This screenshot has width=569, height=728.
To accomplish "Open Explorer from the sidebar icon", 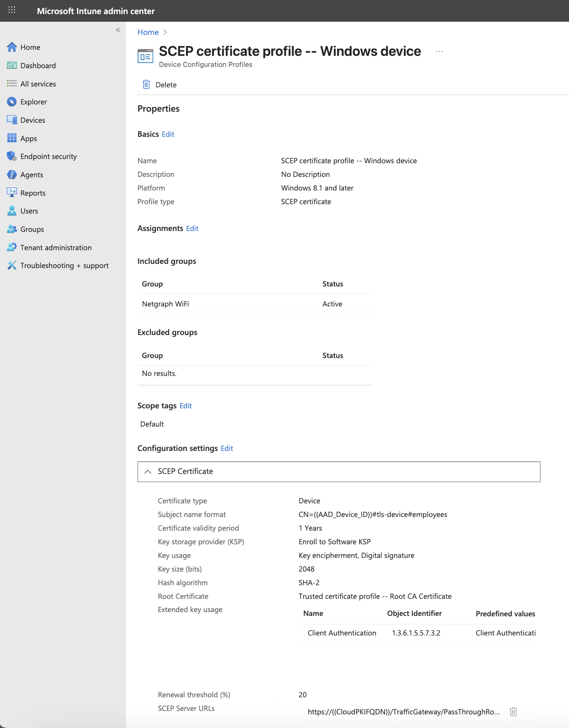I will click(12, 102).
